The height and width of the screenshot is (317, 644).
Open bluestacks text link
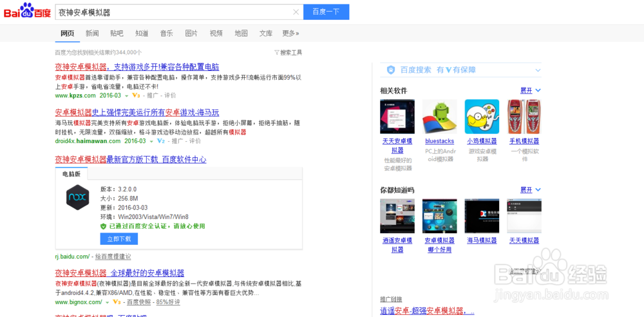[x=439, y=141]
